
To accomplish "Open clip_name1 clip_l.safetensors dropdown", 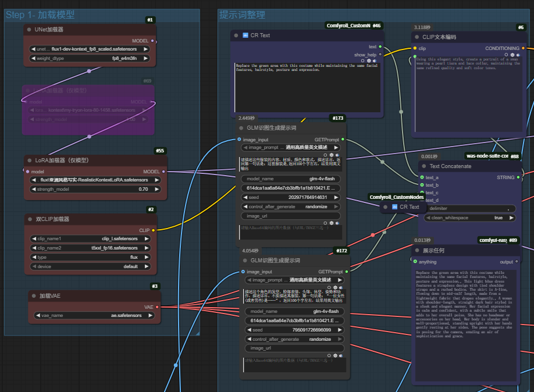I will click(x=90, y=238).
